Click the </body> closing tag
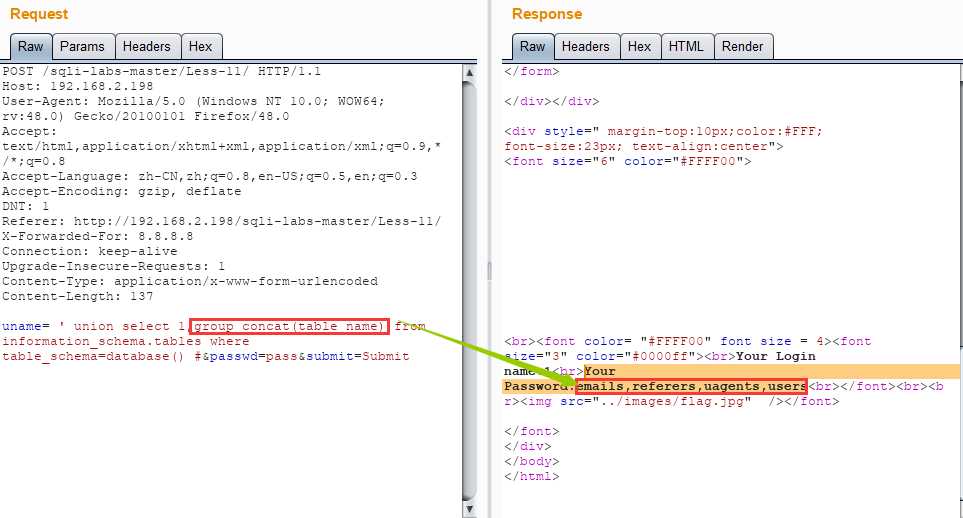 [x=532, y=461]
